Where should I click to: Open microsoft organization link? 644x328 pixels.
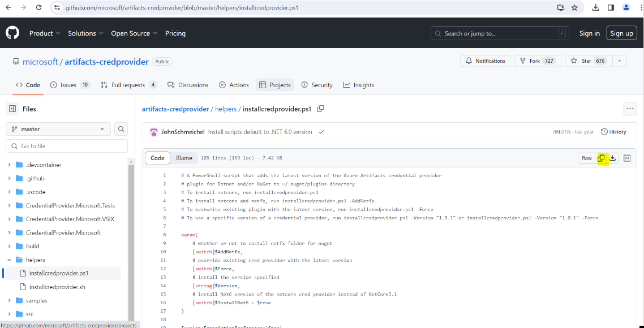pos(40,62)
